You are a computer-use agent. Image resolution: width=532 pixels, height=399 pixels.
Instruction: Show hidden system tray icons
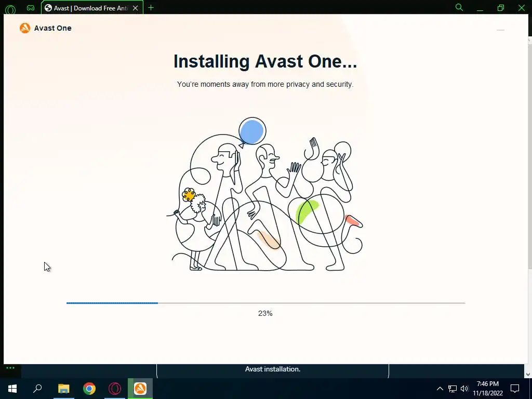pyautogui.click(x=440, y=389)
